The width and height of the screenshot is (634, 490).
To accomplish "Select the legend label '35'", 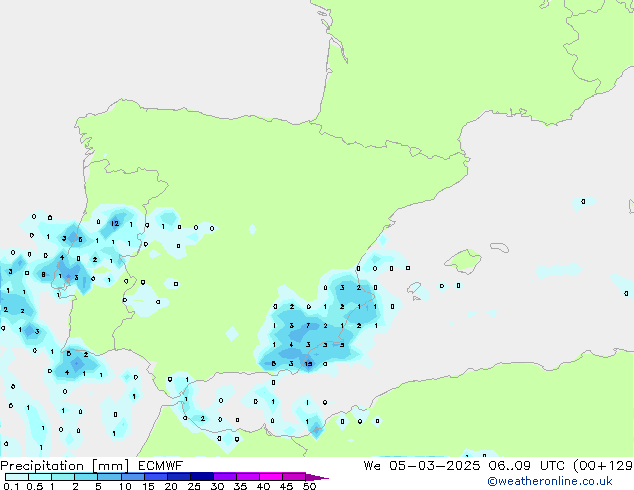I will pos(240,486).
